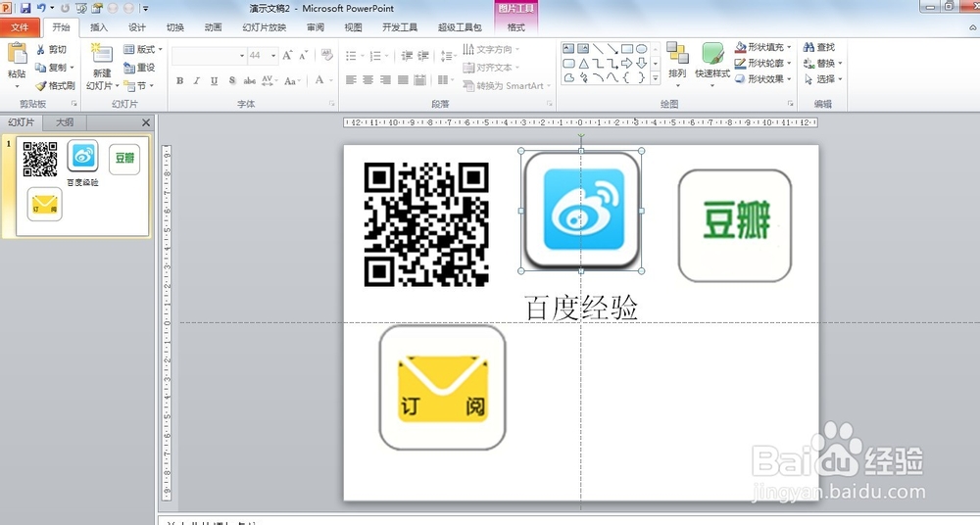This screenshot has height=525, width=980.
Task: Select the Douban (豆瓣) image on slide
Action: point(735,225)
